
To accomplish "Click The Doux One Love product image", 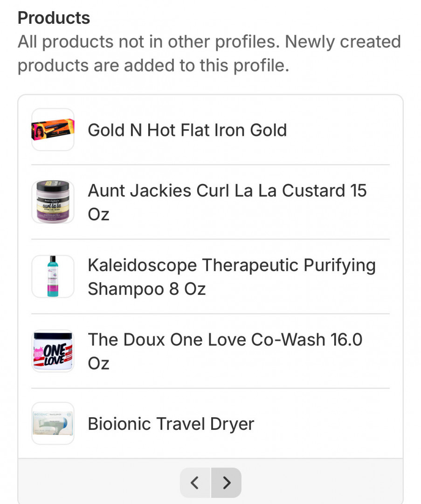I will tap(53, 351).
